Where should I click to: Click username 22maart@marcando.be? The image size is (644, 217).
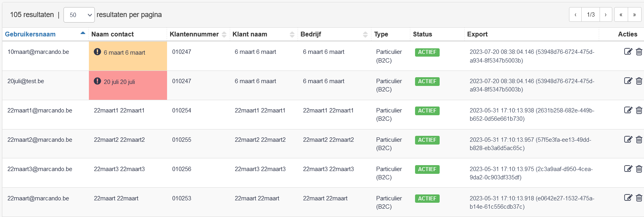pyautogui.click(x=38, y=198)
